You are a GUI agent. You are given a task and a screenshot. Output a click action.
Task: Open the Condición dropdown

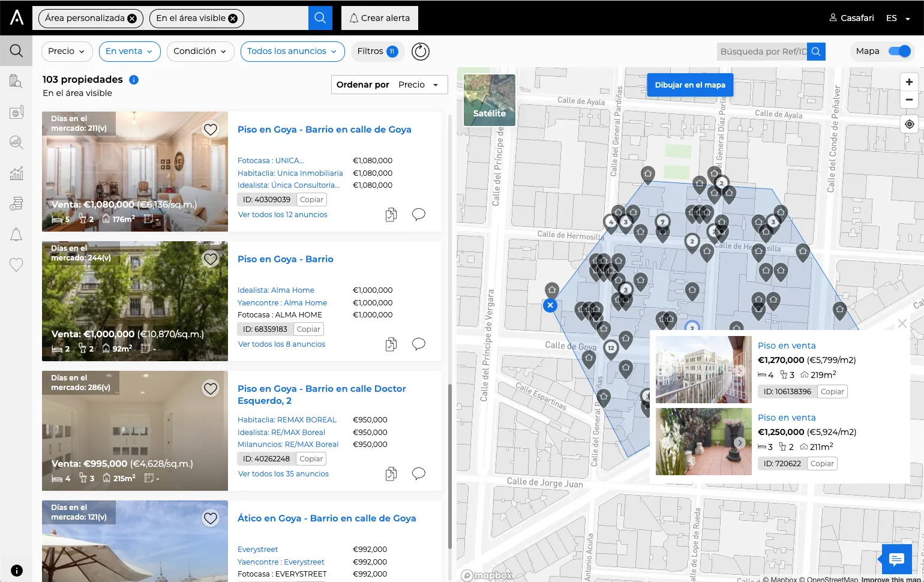click(x=200, y=52)
